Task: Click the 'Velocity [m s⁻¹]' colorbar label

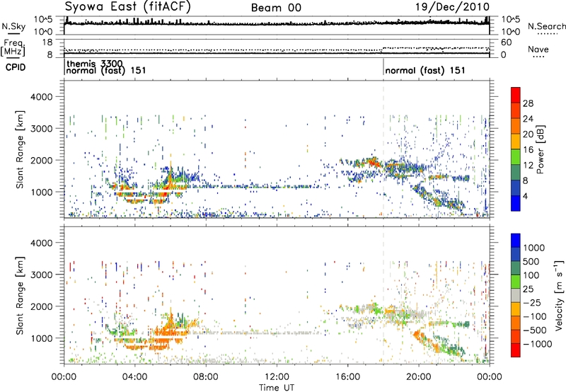Action: tap(559, 295)
